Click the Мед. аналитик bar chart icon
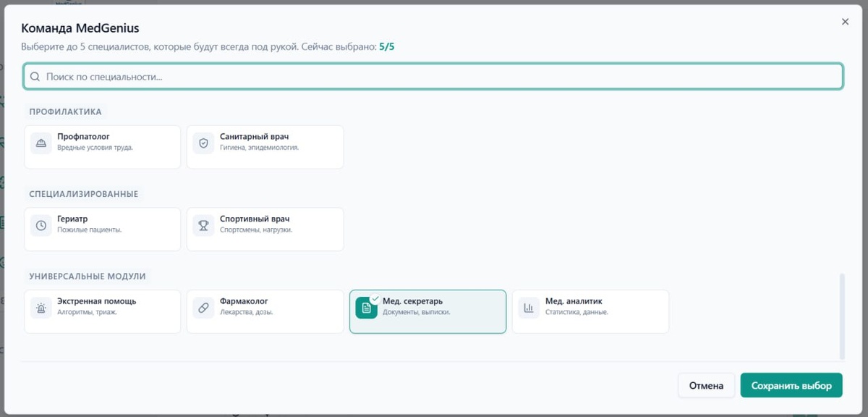 click(529, 308)
